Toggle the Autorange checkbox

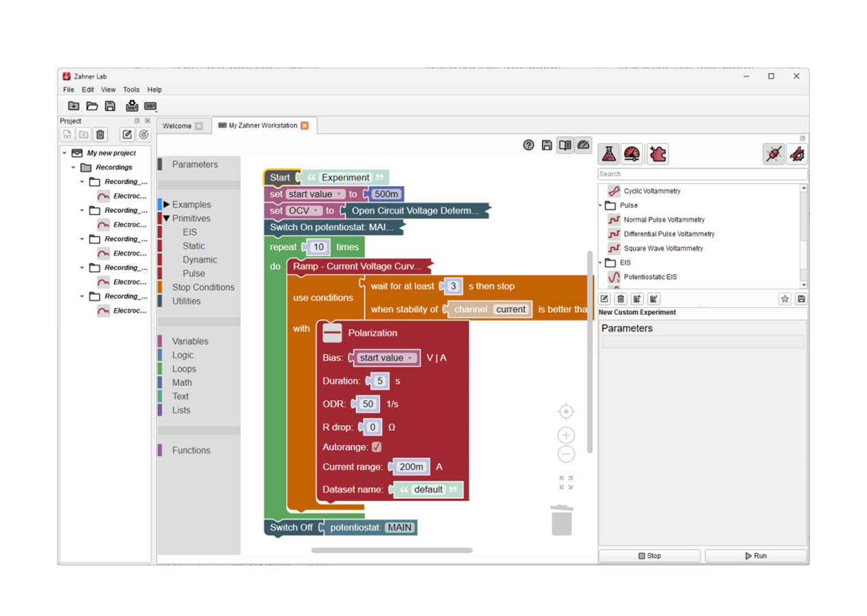tap(376, 447)
